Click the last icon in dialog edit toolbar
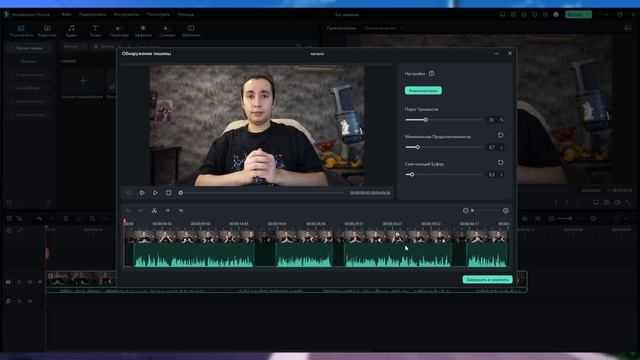 coord(180,211)
